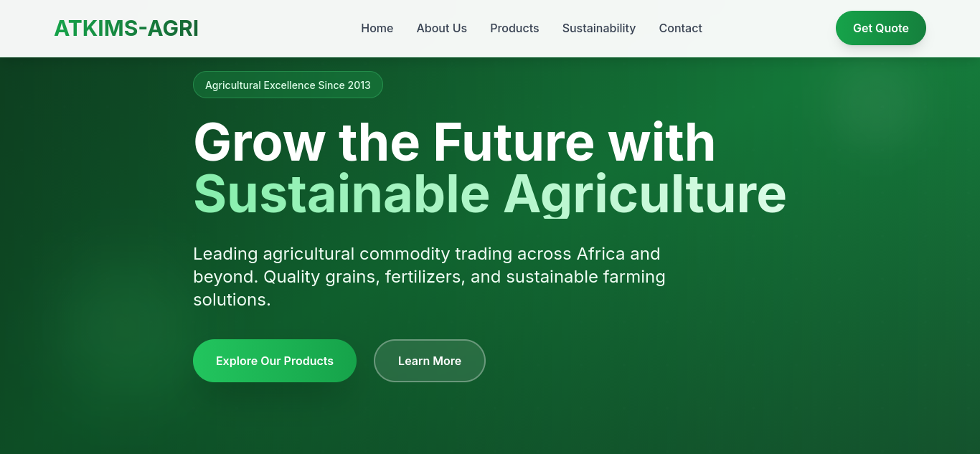Select the ATKIMS-AGRI brand name text

click(x=126, y=28)
